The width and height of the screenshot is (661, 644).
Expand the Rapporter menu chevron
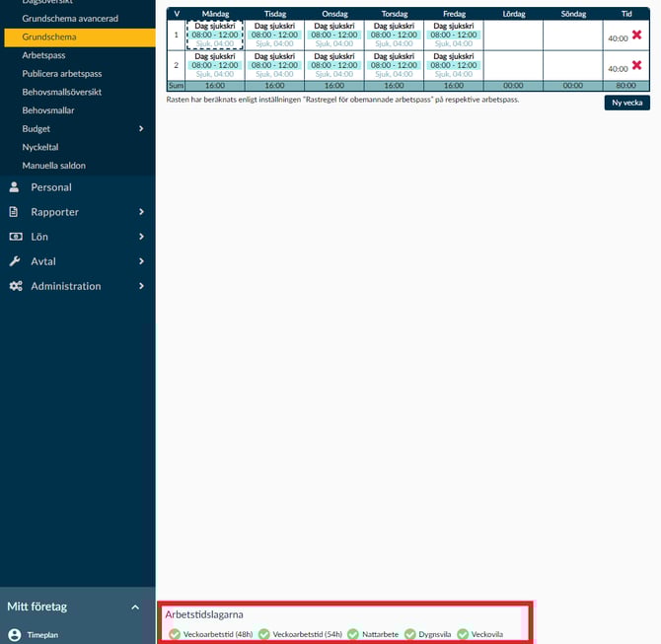coord(141,212)
